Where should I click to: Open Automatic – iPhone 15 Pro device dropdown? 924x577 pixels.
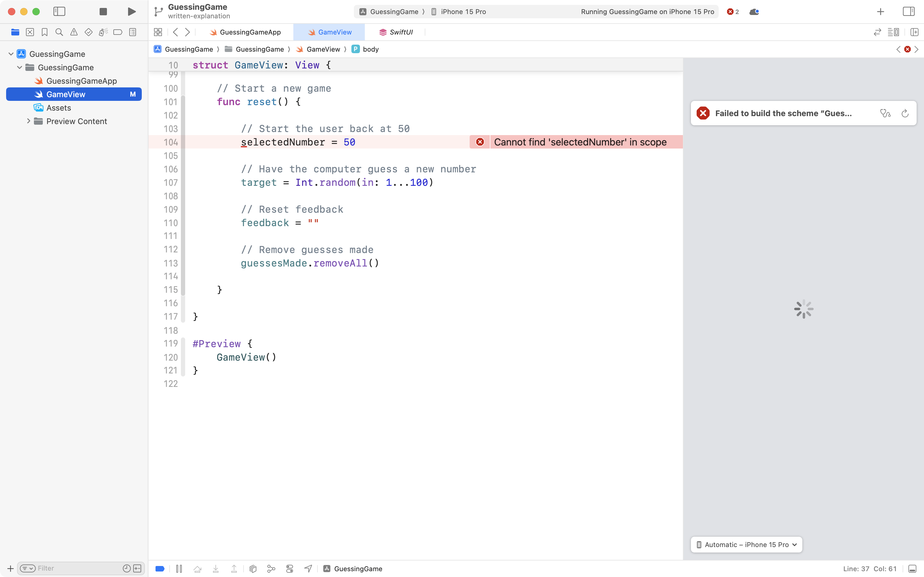click(x=746, y=545)
